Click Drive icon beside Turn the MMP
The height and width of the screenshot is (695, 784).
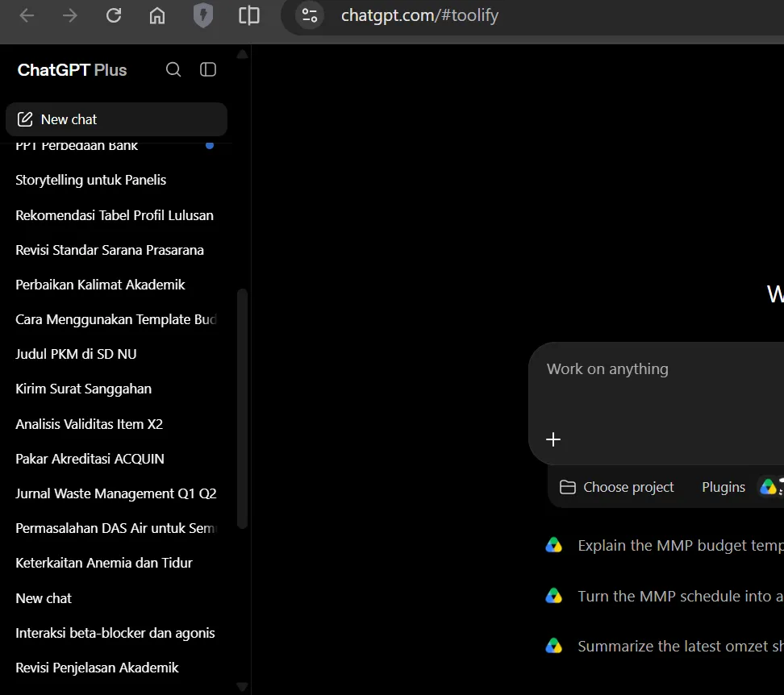553,596
